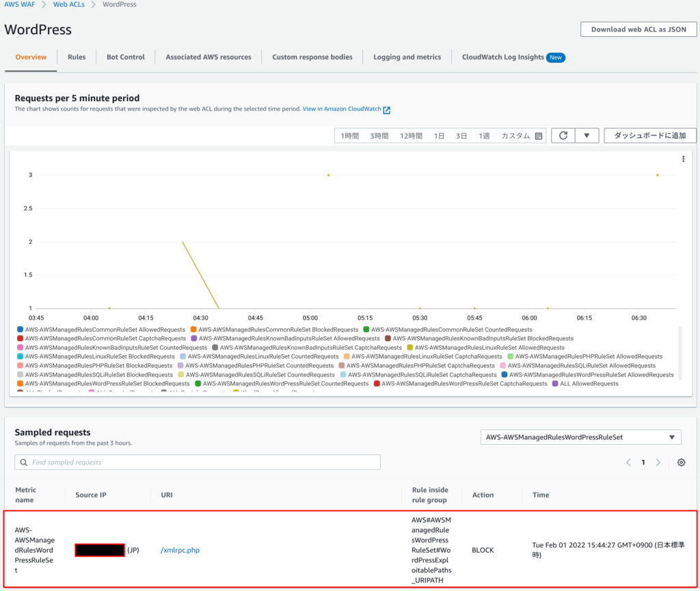
Task: Click the WordPress page heading
Action: tap(38, 29)
